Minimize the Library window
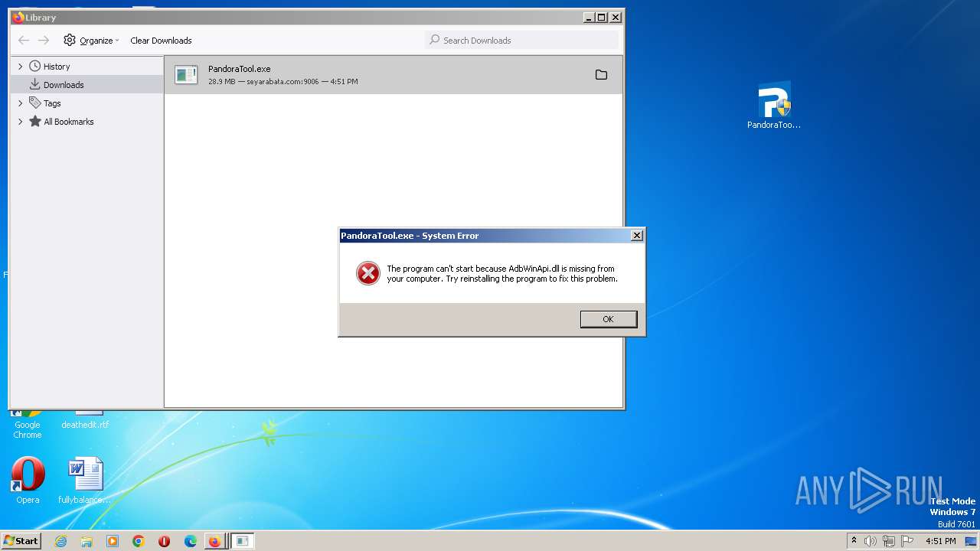 pos(588,17)
